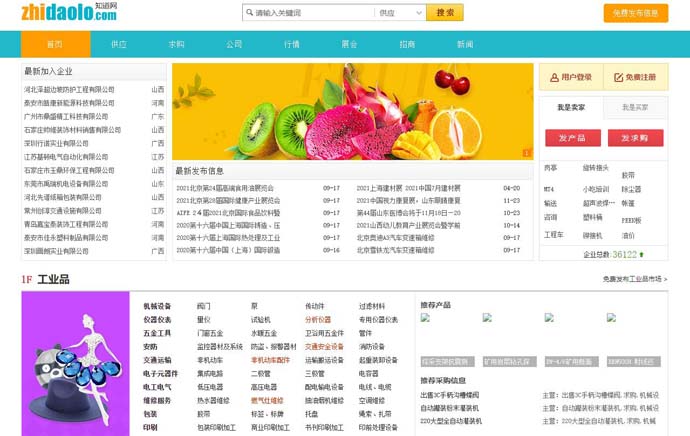
Task: Select the 我是卖家 tab
Action: click(x=573, y=107)
